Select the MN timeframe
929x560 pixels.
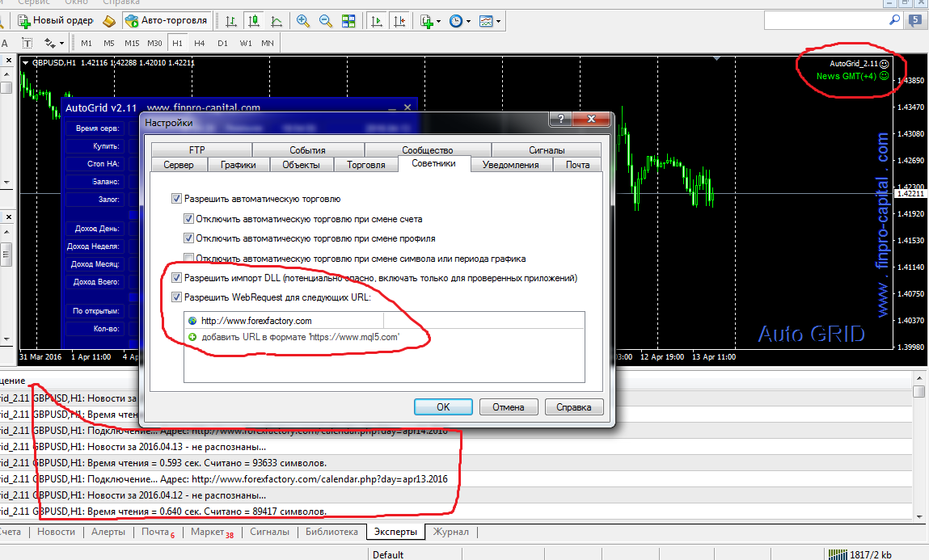(268, 43)
